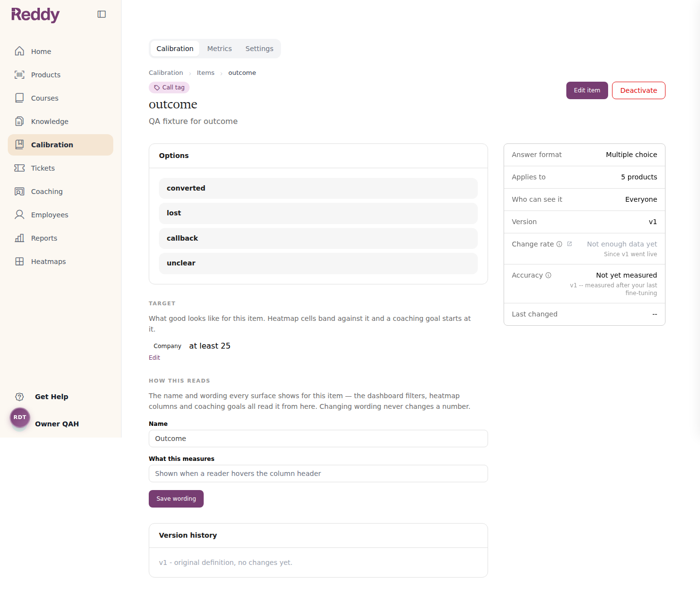700x597 pixels.
Task: Click the Not yet measured text
Action: 627,275
